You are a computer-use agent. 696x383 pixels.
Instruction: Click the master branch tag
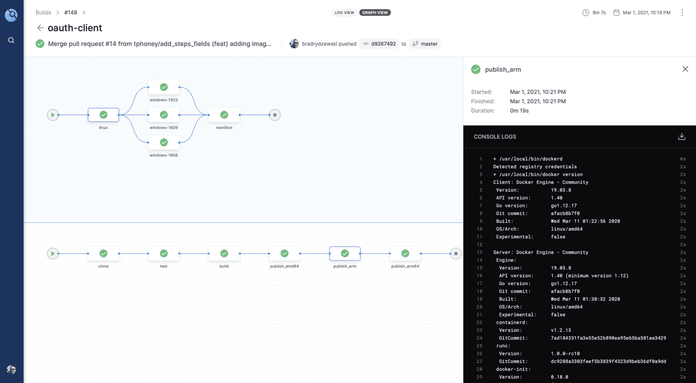(425, 43)
